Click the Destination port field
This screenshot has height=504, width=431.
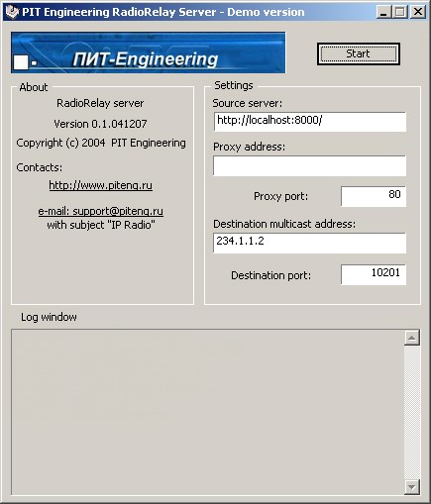click(x=374, y=274)
